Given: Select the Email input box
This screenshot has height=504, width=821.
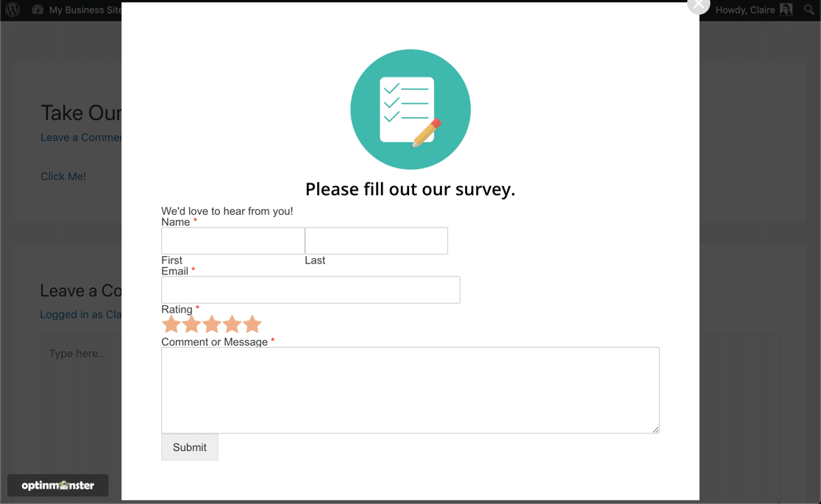Looking at the screenshot, I should point(310,290).
